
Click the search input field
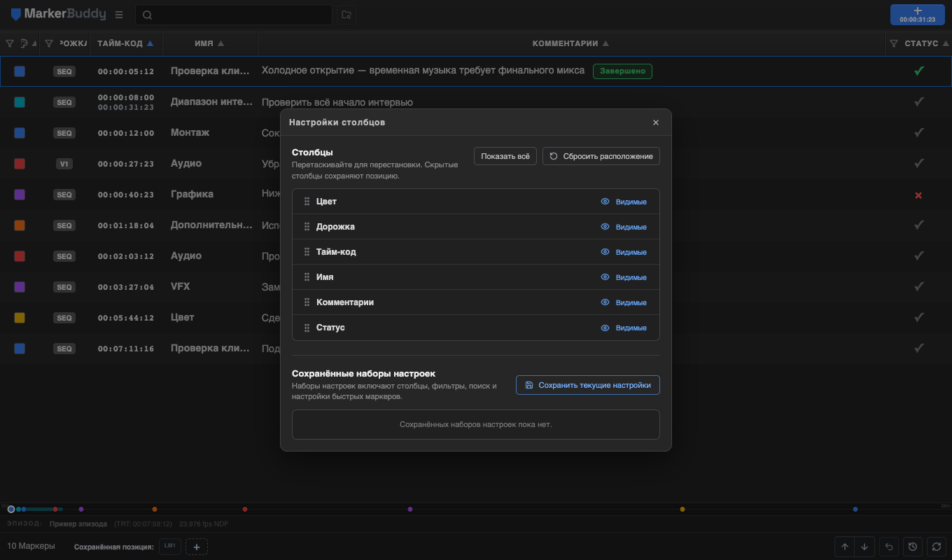[x=234, y=15]
